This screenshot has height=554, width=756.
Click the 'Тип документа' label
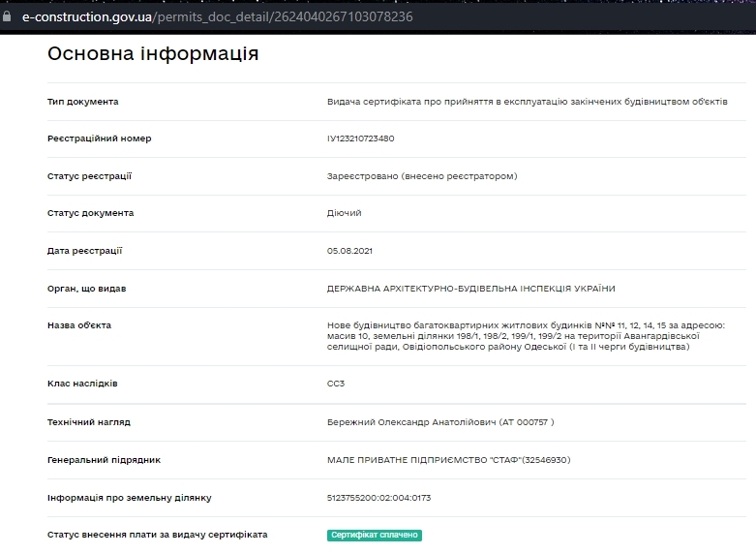[83, 102]
